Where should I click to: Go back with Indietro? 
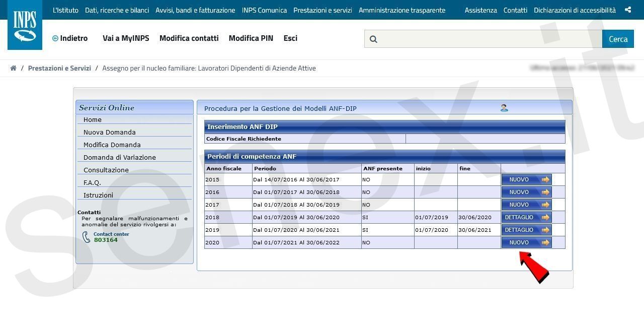(70, 38)
